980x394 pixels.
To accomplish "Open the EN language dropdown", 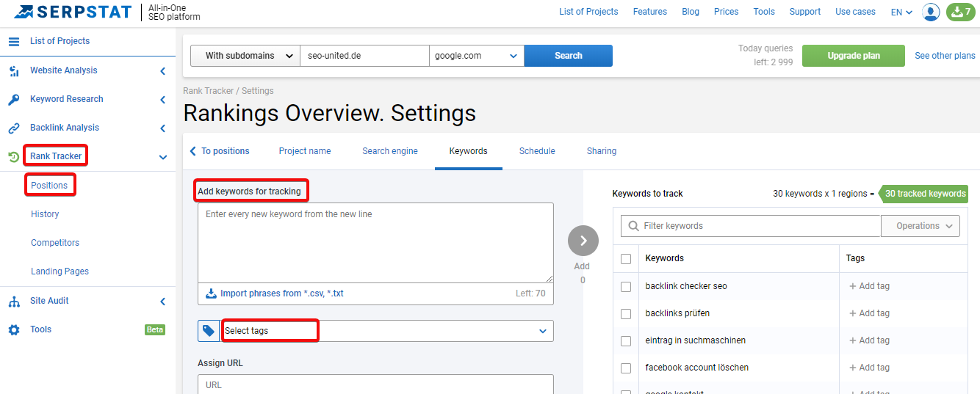I will coord(901,12).
